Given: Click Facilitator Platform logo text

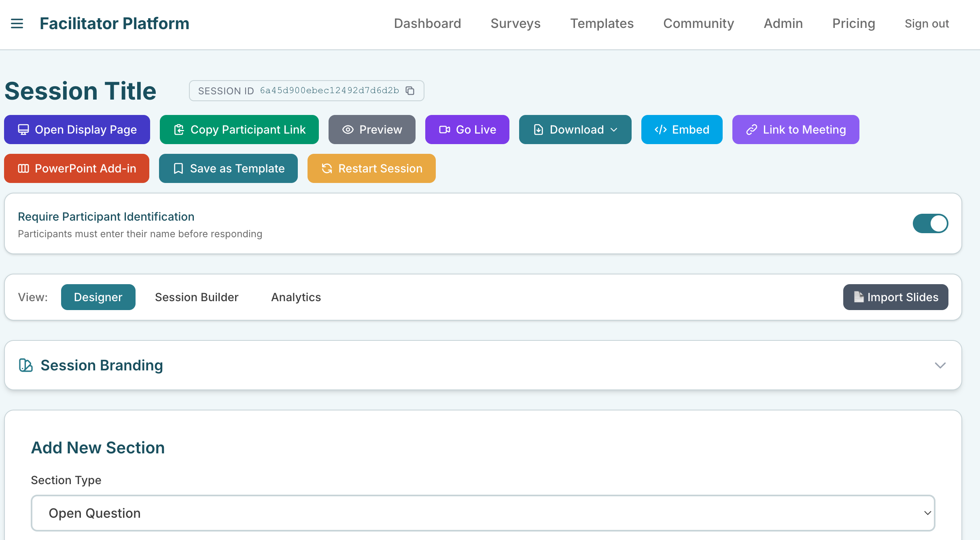Looking at the screenshot, I should 115,23.
